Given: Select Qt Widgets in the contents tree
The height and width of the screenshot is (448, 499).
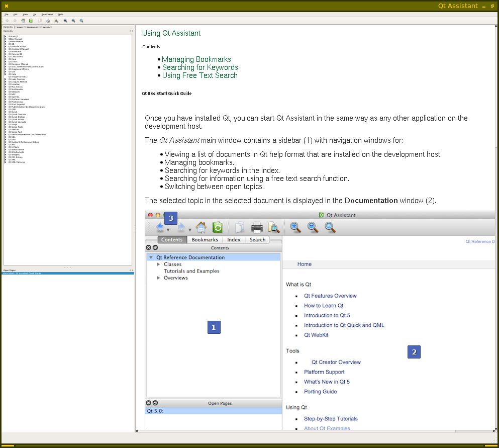Looking at the screenshot, I should 14,155.
